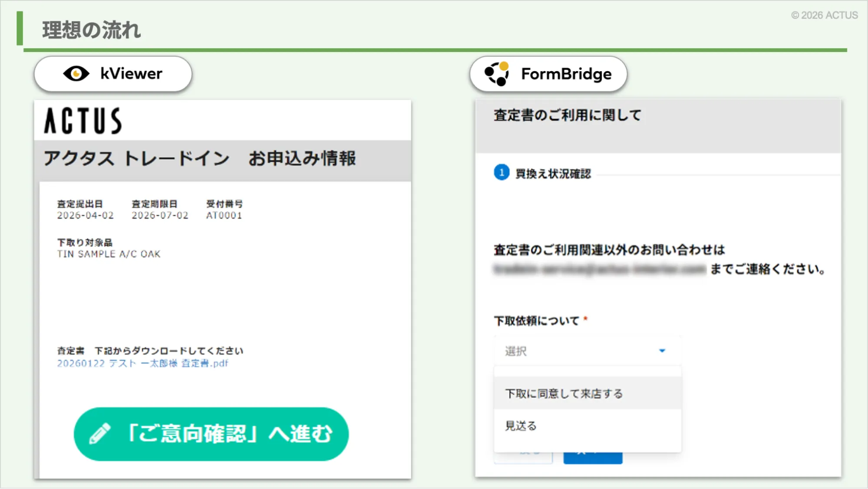The height and width of the screenshot is (489, 868).
Task: Click the FormBridge logo icon
Action: pyautogui.click(x=497, y=74)
